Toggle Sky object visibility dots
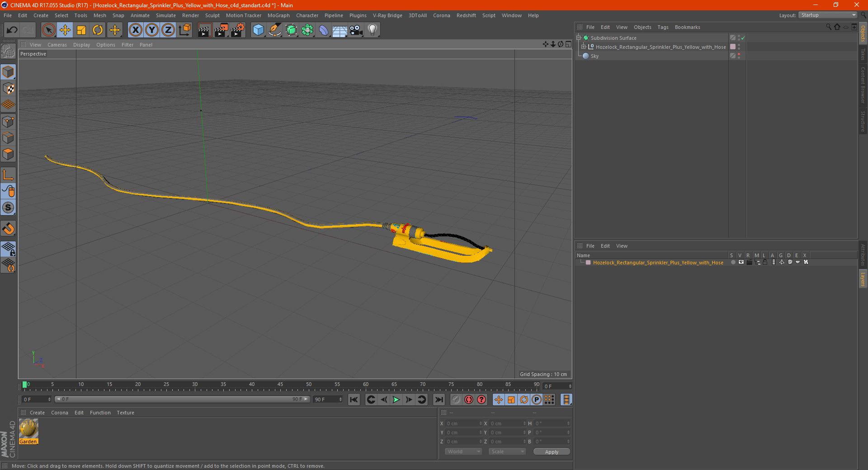This screenshot has width=868, height=470. pyautogui.click(x=739, y=56)
